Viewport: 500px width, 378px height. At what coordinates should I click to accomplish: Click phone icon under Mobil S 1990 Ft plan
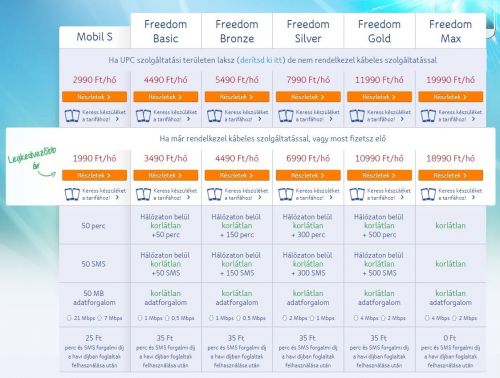tap(72, 194)
